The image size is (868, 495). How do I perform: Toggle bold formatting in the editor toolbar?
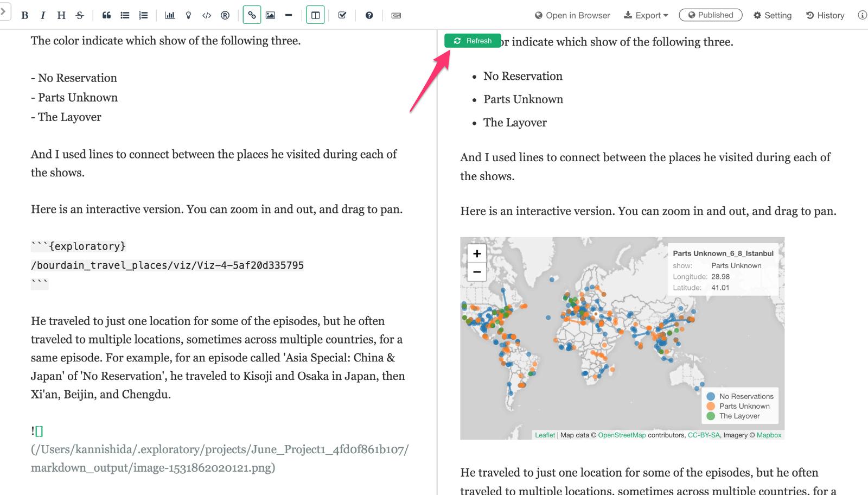click(x=24, y=15)
